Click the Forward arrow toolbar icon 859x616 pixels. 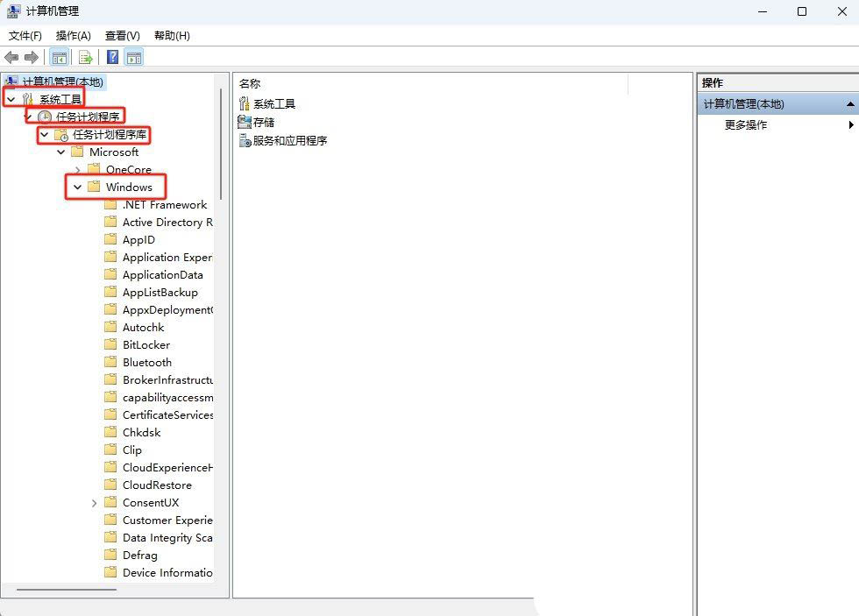[32, 58]
